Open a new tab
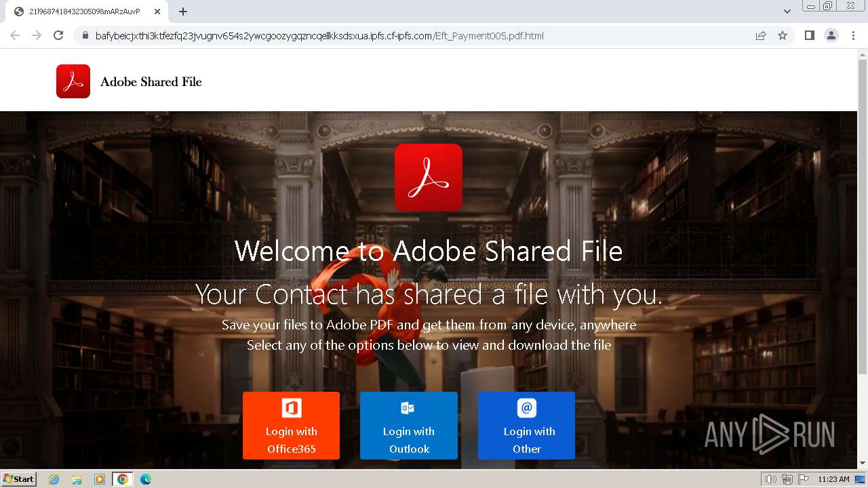This screenshot has width=868, height=488. [x=183, y=12]
